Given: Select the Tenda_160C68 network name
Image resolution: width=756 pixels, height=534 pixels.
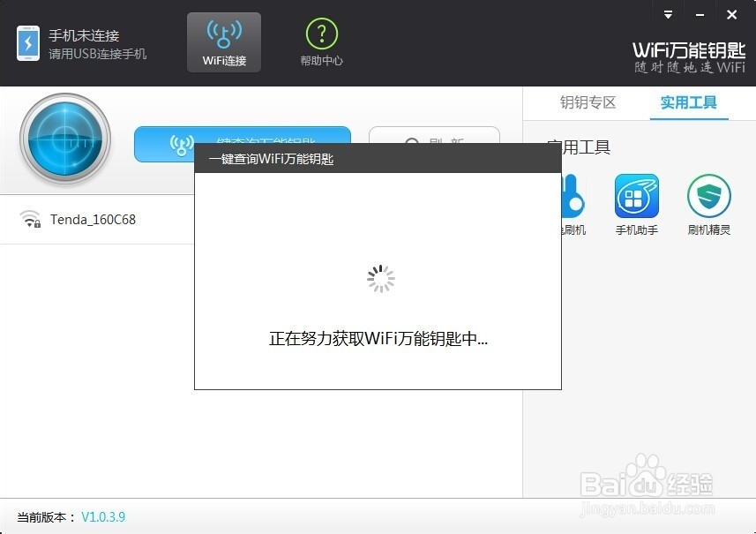Looking at the screenshot, I should point(93,220).
